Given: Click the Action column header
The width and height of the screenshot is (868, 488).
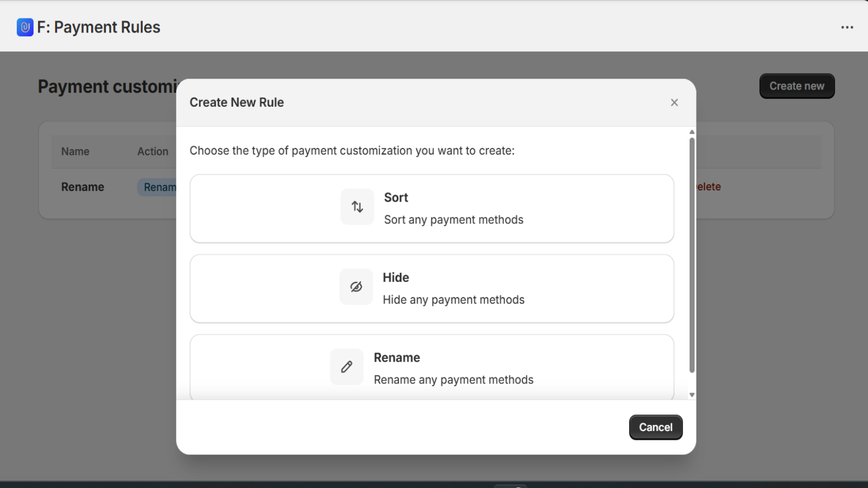Looking at the screenshot, I should coord(152,151).
